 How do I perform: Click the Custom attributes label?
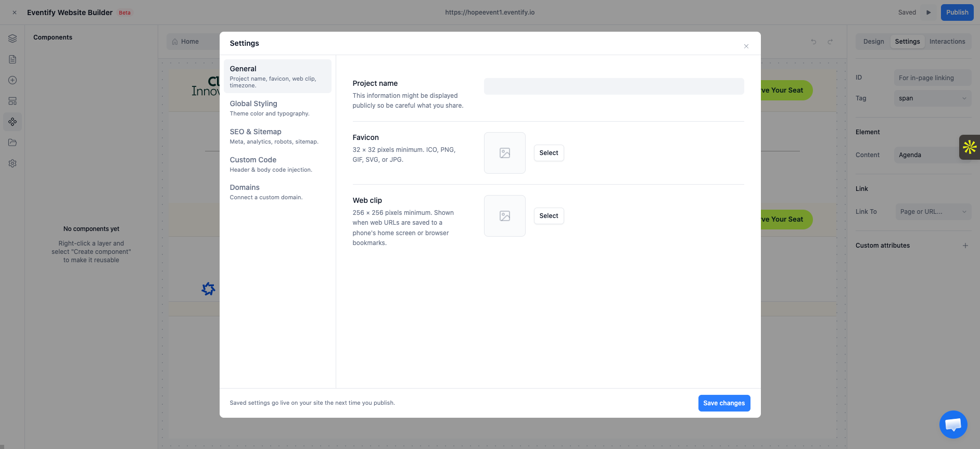click(883, 246)
